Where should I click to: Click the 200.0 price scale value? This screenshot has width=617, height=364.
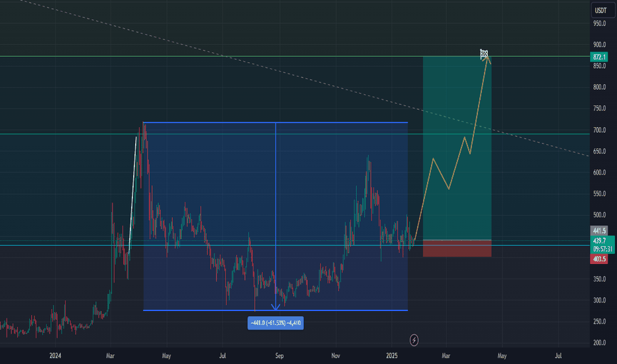[x=600, y=343]
